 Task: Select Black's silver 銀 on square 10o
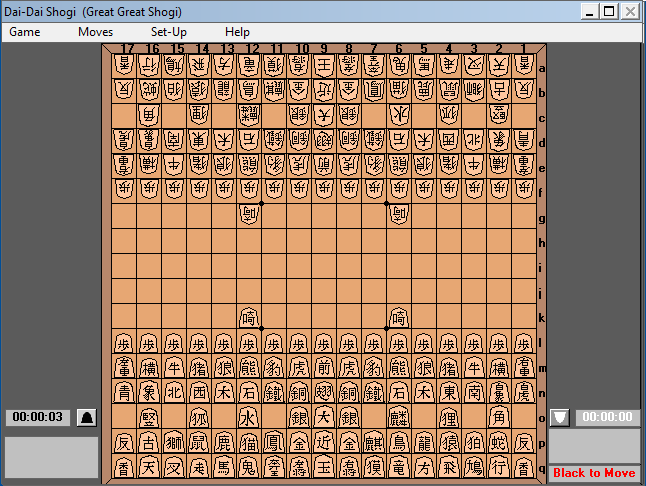pyautogui.click(x=299, y=417)
